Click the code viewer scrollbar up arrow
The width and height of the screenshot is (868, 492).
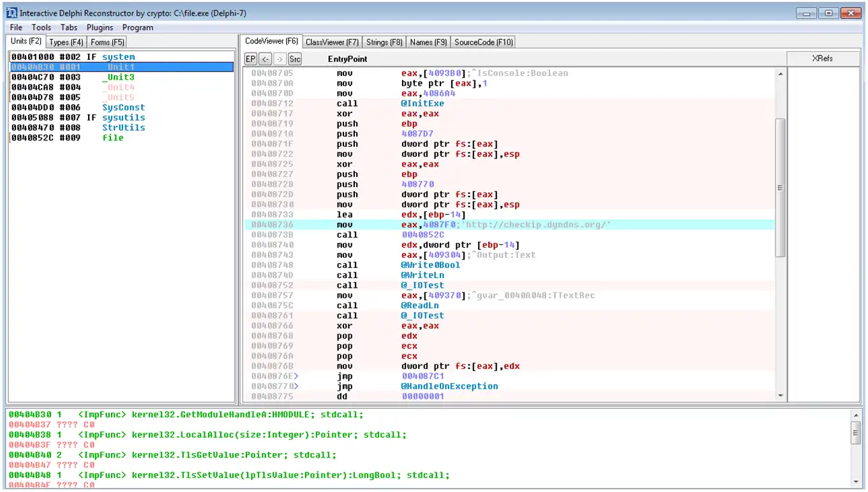780,74
